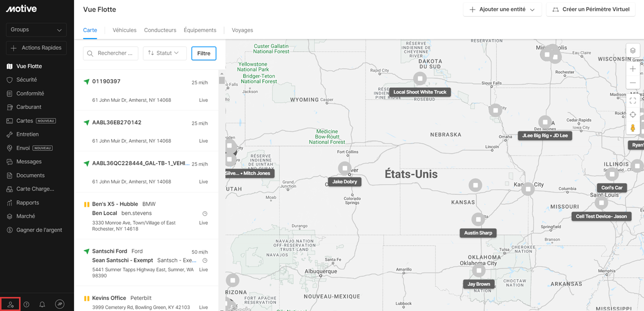This screenshot has width=644, height=311.
Task: Open the Ajouter une entité dropdown
Action: [502, 10]
